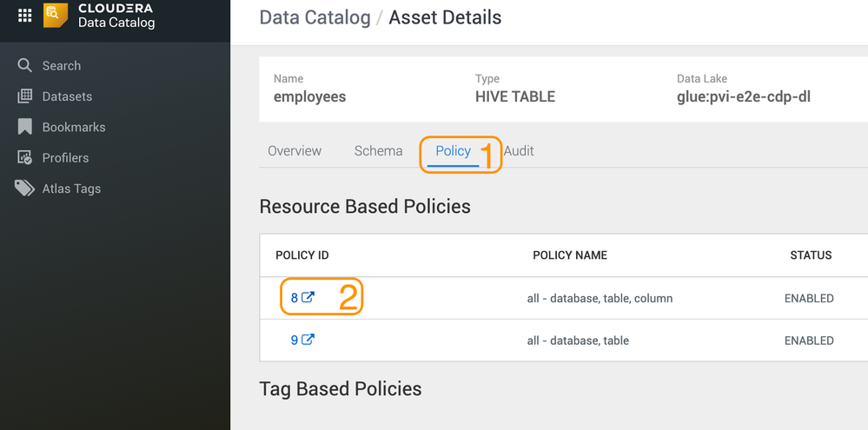The image size is (868, 430).
Task: Click policy ID 9 link
Action: (295, 341)
